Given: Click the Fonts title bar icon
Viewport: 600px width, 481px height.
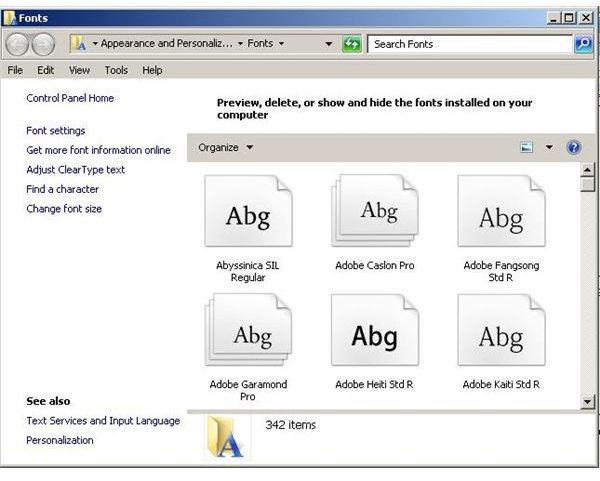Looking at the screenshot, I should 10,18.
